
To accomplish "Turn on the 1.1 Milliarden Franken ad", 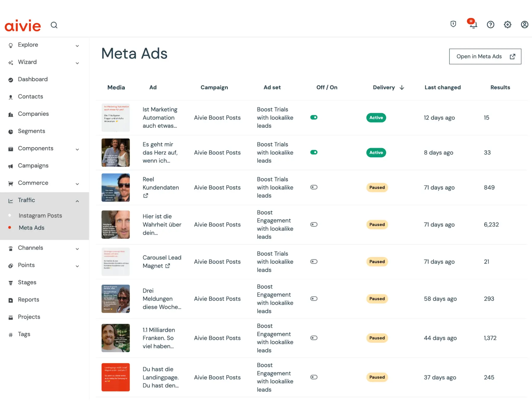I will tap(314, 338).
